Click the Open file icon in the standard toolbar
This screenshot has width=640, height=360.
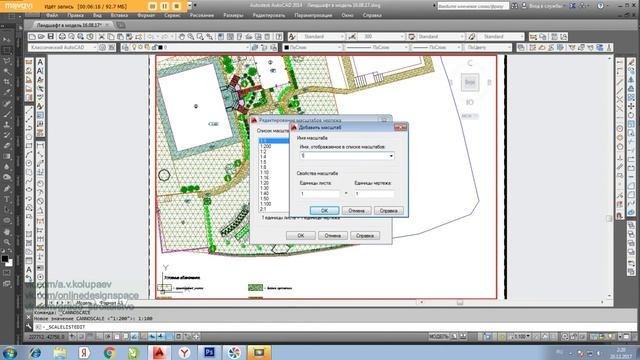tap(41, 37)
